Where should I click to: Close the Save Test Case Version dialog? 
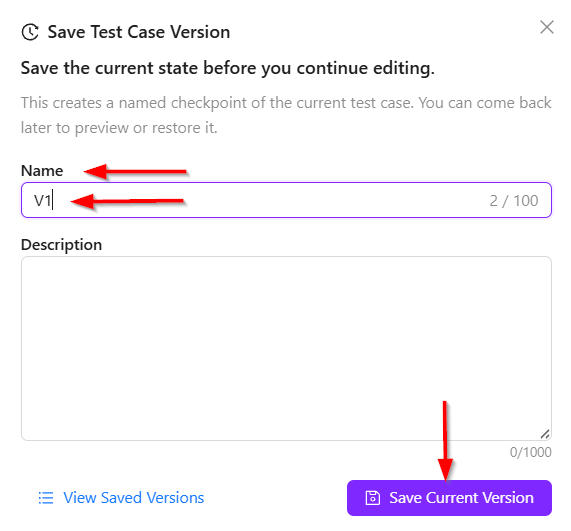click(x=547, y=27)
